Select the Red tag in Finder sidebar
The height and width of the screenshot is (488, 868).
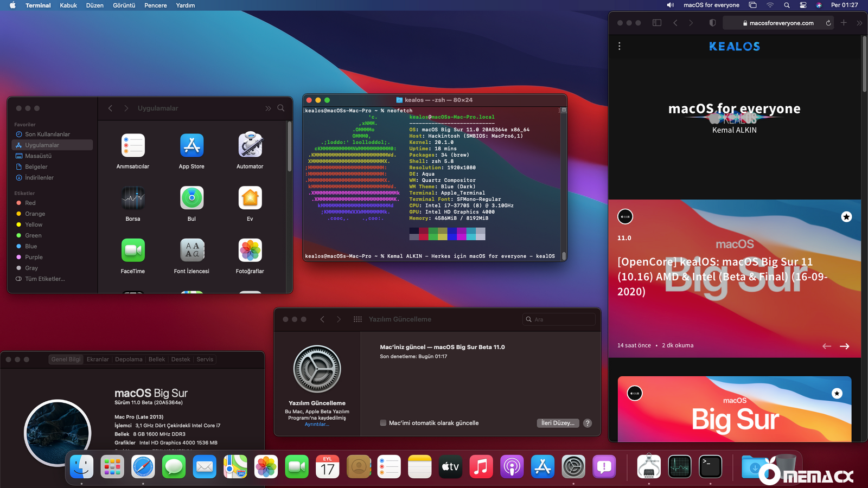(30, 203)
